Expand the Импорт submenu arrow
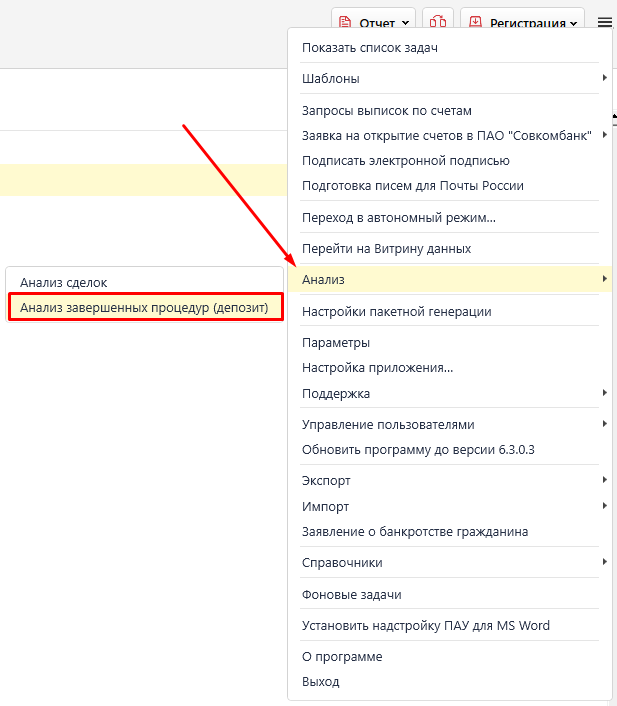This screenshot has width=617, height=706. tap(605, 506)
